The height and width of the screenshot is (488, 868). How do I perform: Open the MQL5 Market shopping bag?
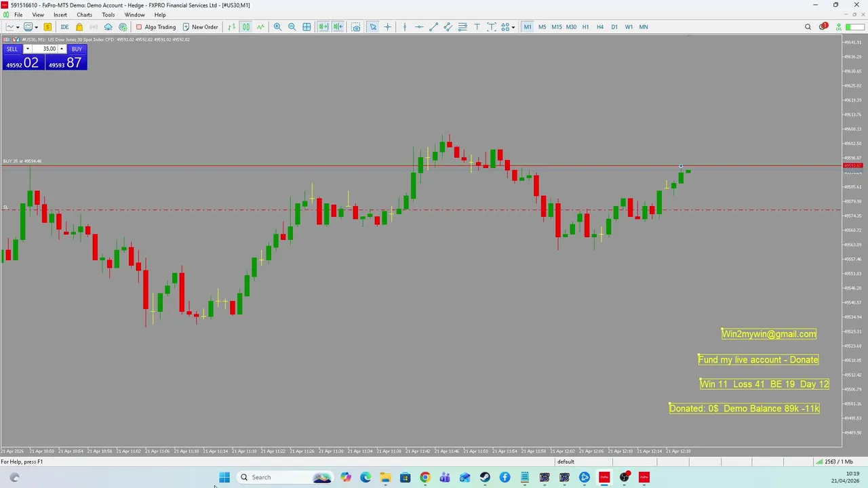[79, 27]
